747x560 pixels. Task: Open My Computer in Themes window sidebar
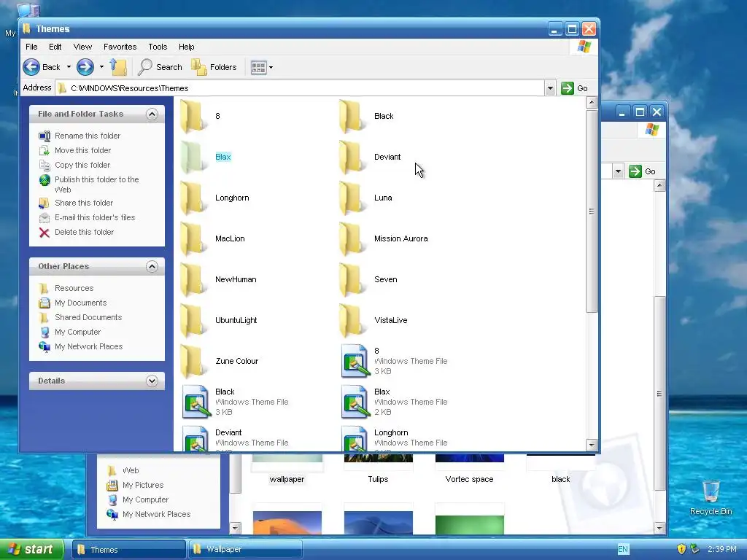77,332
